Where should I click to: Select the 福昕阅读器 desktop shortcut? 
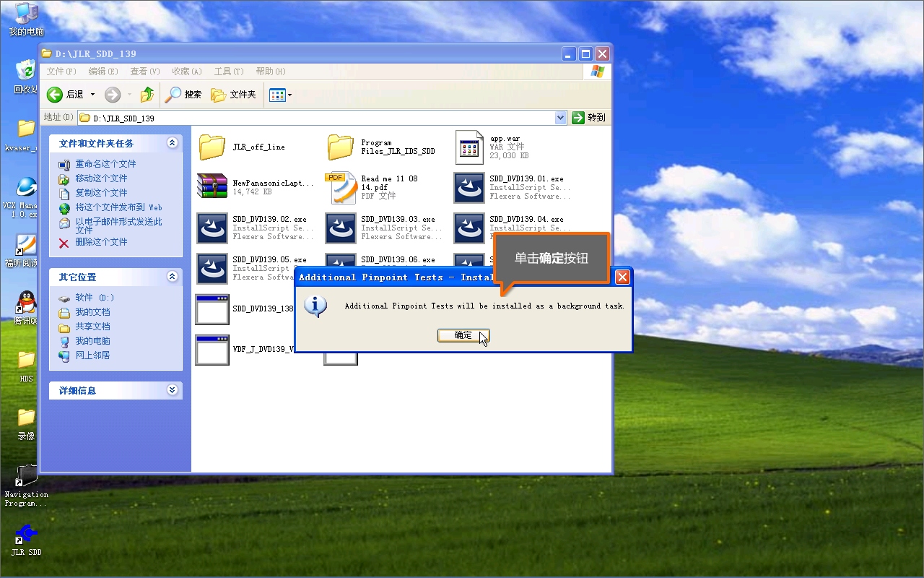[x=26, y=245]
